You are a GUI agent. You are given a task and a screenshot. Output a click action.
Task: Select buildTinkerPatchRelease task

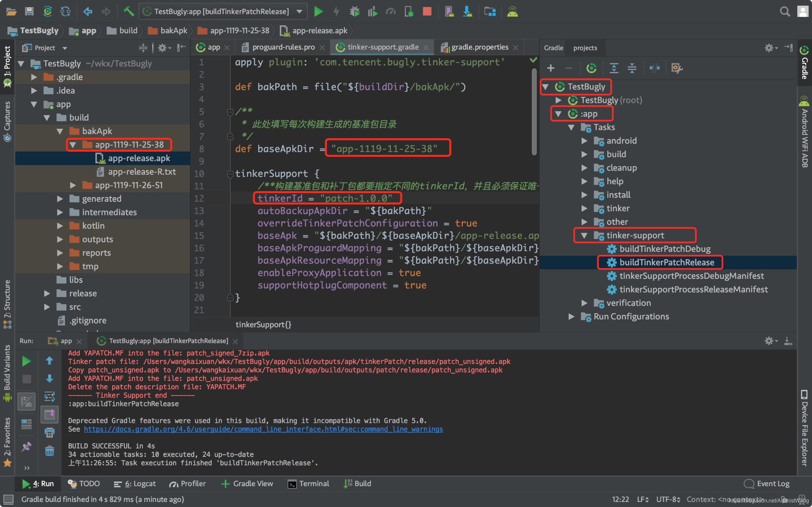pyautogui.click(x=666, y=262)
